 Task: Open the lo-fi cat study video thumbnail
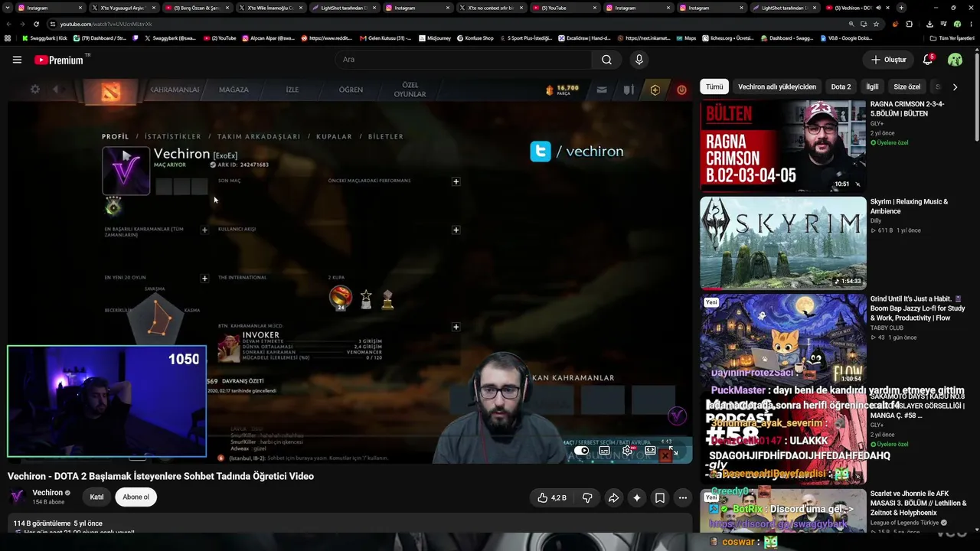783,341
